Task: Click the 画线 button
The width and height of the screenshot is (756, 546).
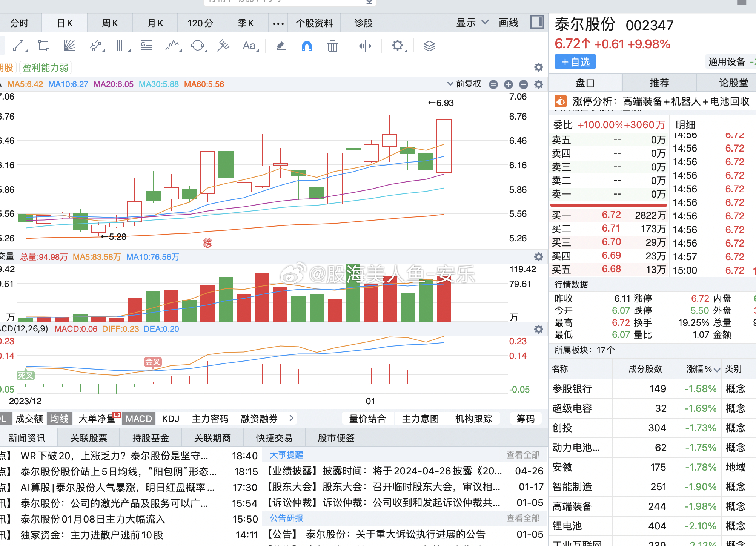Action: 509,23
